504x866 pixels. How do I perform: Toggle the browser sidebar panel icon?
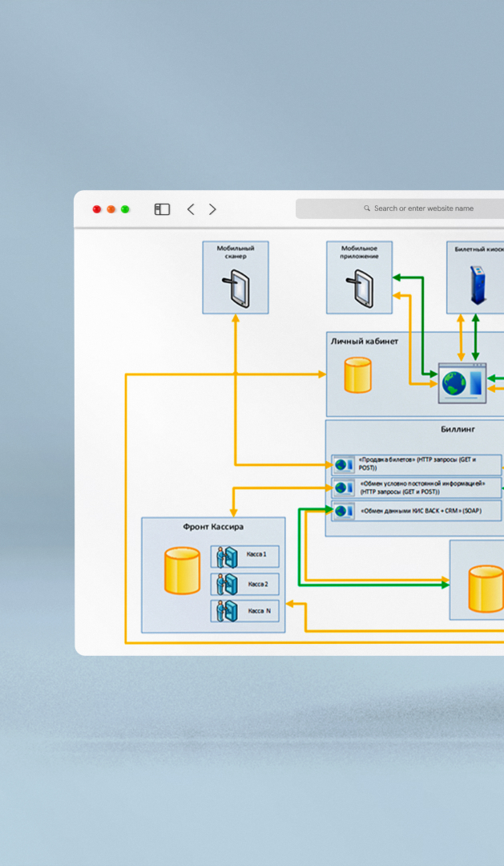point(162,209)
